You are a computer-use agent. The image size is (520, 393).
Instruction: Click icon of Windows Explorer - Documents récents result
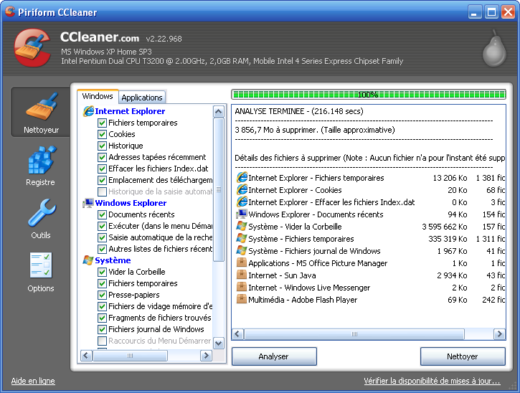point(242,214)
